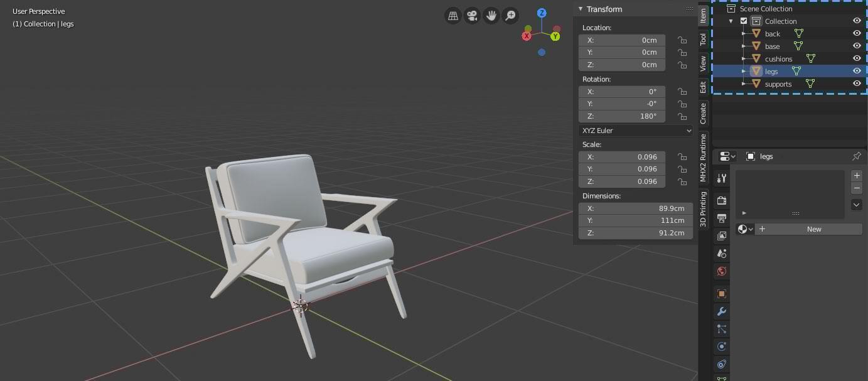Open the 3D Printing sidebar tab
The width and height of the screenshot is (868, 381).
[x=703, y=210]
